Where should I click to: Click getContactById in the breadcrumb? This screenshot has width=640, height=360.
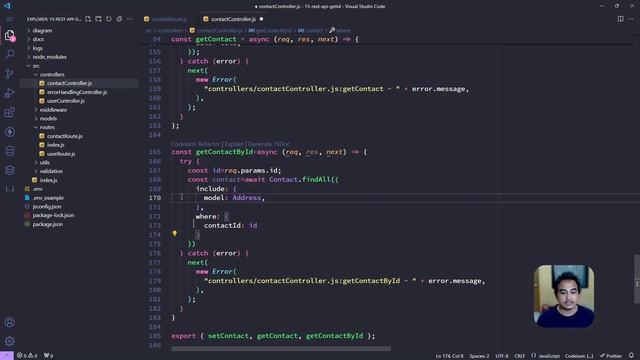[x=274, y=31]
